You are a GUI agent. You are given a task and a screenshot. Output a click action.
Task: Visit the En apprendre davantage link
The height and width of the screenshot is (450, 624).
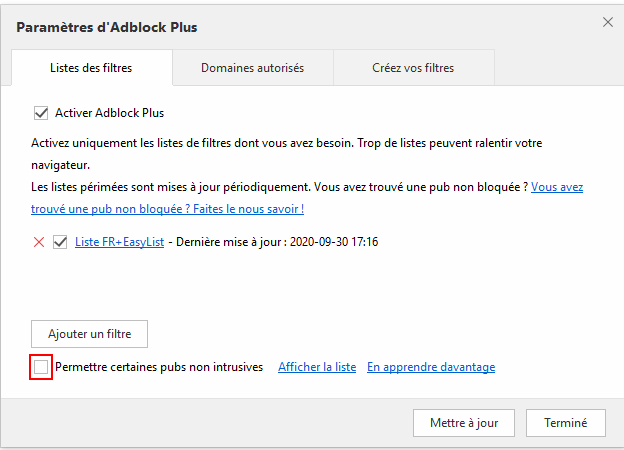pyautogui.click(x=431, y=367)
